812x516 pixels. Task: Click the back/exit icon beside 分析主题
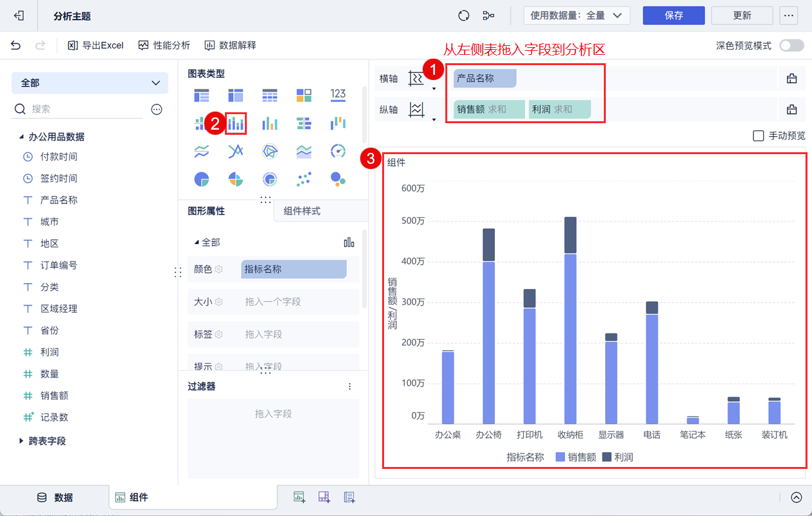click(19, 15)
